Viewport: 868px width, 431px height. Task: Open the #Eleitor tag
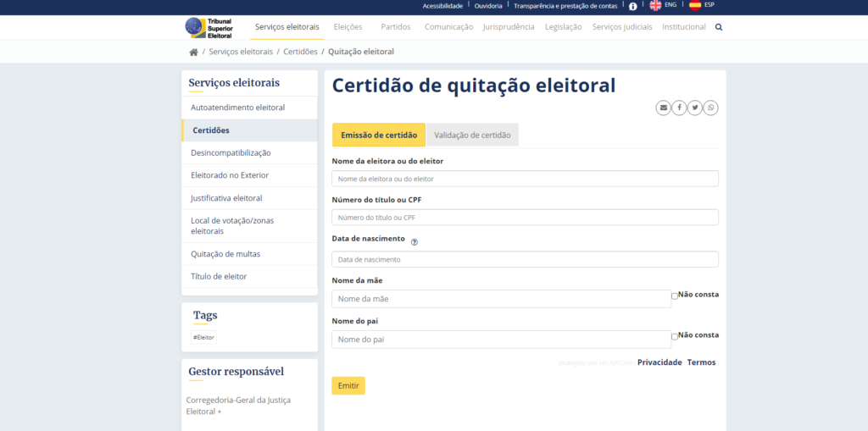point(203,337)
